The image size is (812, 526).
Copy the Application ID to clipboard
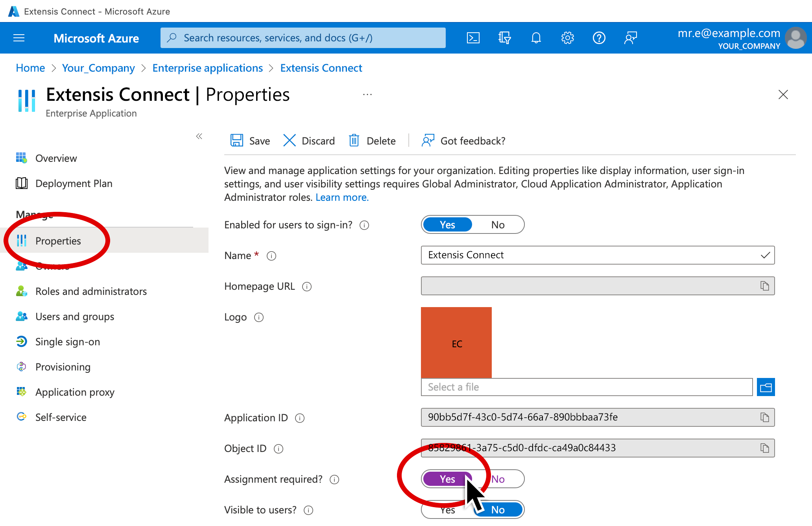click(x=764, y=417)
